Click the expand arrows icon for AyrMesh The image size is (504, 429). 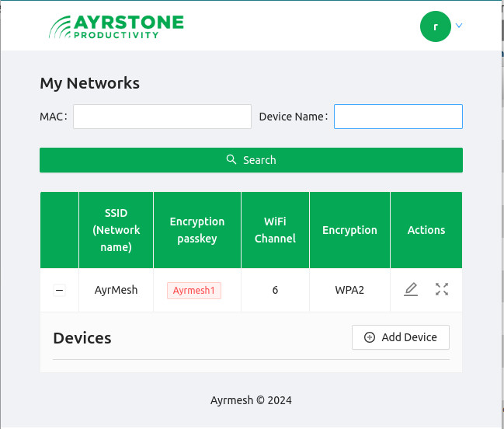442,290
